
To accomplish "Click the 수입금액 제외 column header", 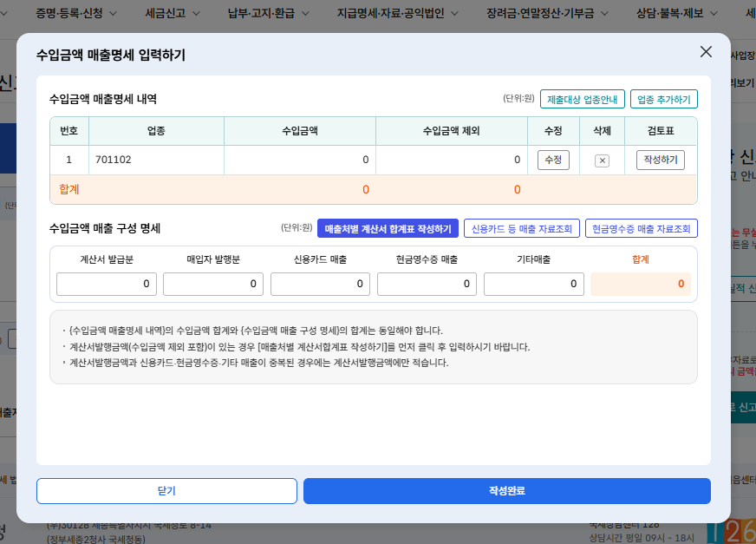I will [x=452, y=131].
